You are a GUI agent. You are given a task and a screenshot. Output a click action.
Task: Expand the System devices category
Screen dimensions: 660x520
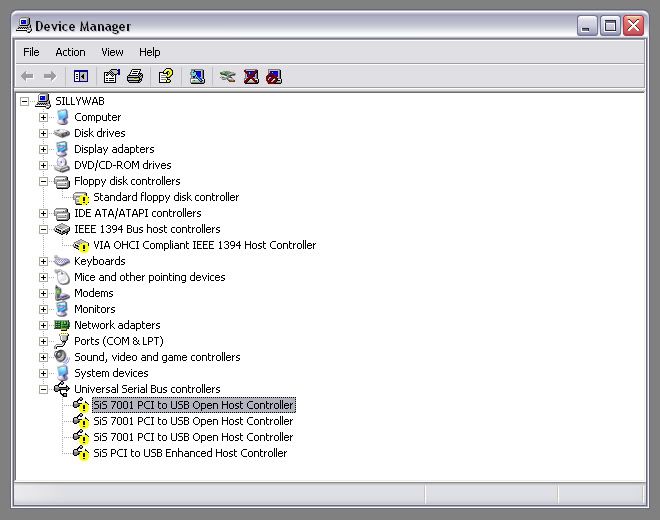coord(43,373)
